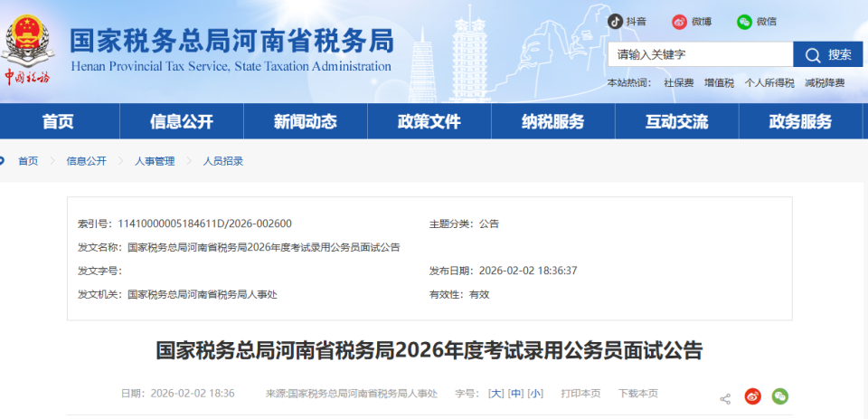This screenshot has height=419, width=868.
Task: Go to 信息公开 in the breadcrumb
Action: 87,161
